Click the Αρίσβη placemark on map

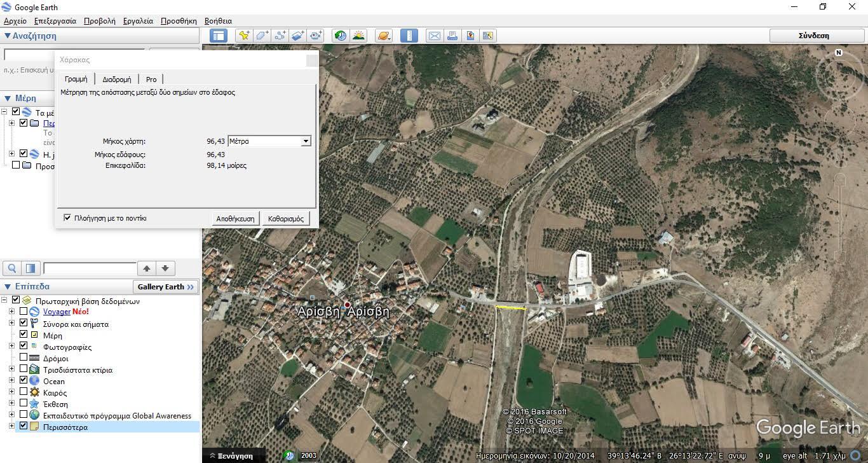pyautogui.click(x=347, y=305)
